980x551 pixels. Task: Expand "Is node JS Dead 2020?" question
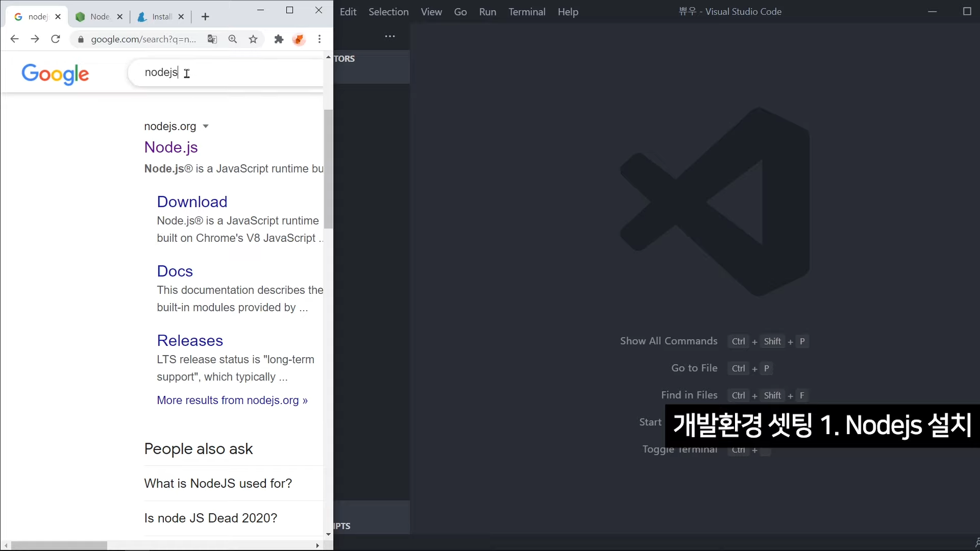tap(210, 518)
